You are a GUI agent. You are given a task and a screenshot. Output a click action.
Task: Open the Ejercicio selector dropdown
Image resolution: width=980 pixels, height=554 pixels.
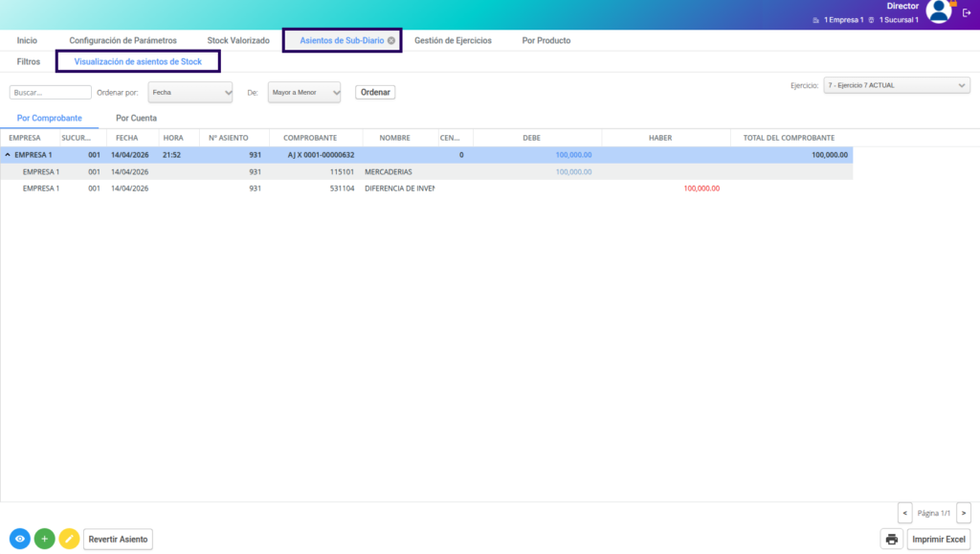[x=896, y=85]
